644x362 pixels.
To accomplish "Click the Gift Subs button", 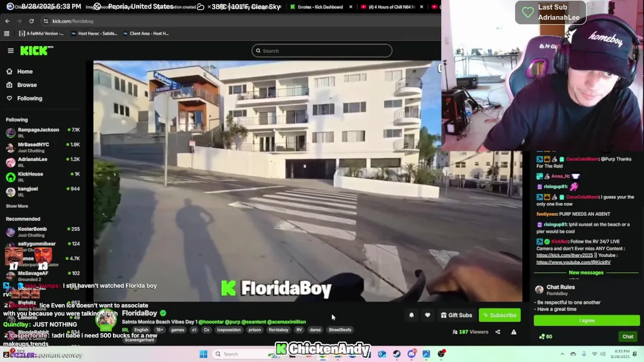I will tap(456, 315).
